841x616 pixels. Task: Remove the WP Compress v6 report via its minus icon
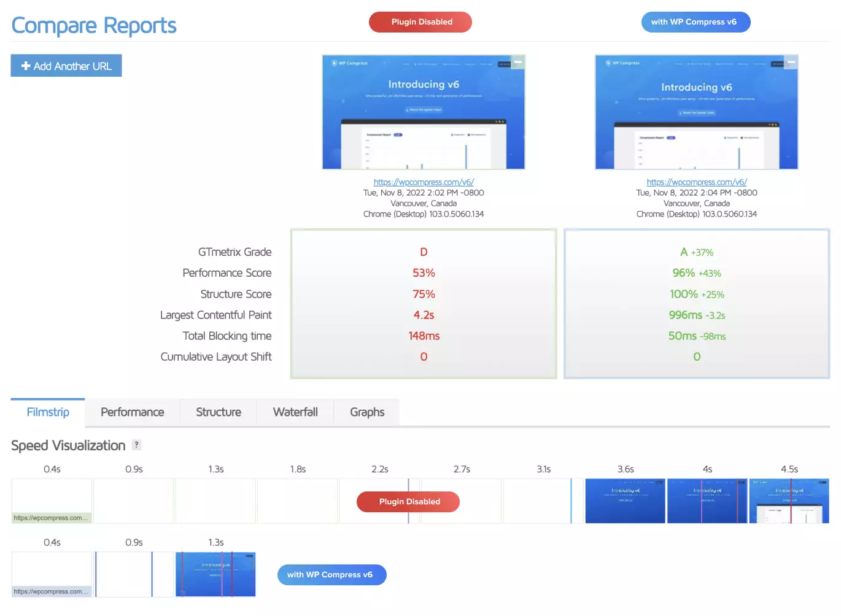pos(791,61)
